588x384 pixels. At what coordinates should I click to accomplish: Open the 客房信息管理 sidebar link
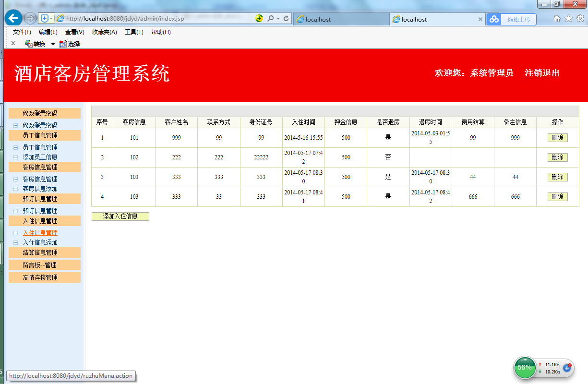pyautogui.click(x=40, y=179)
